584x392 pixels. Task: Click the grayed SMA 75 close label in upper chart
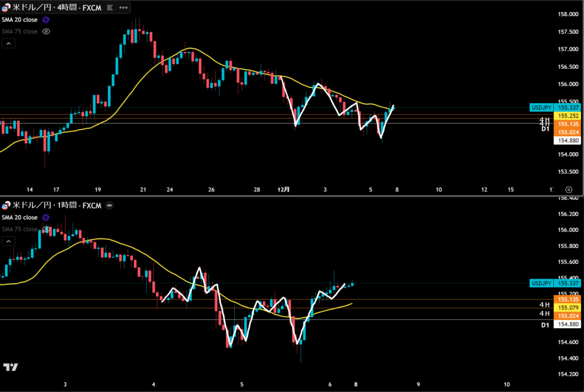(x=19, y=31)
